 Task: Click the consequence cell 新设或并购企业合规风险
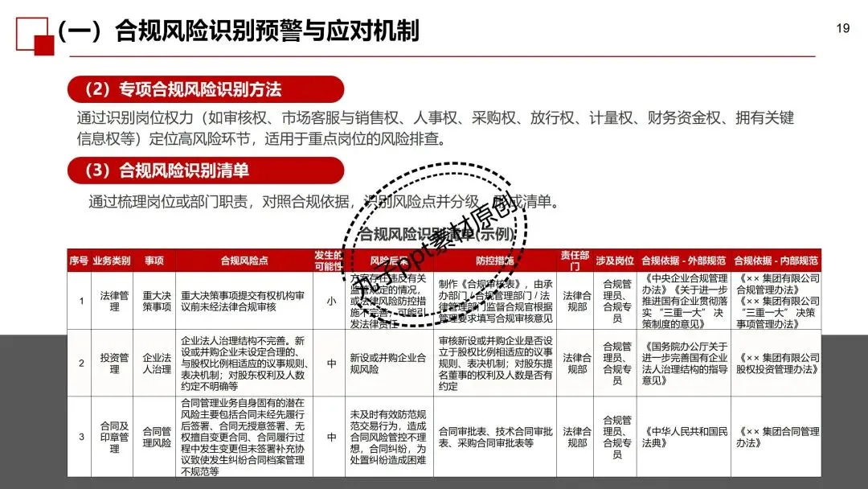pyautogui.click(x=388, y=363)
